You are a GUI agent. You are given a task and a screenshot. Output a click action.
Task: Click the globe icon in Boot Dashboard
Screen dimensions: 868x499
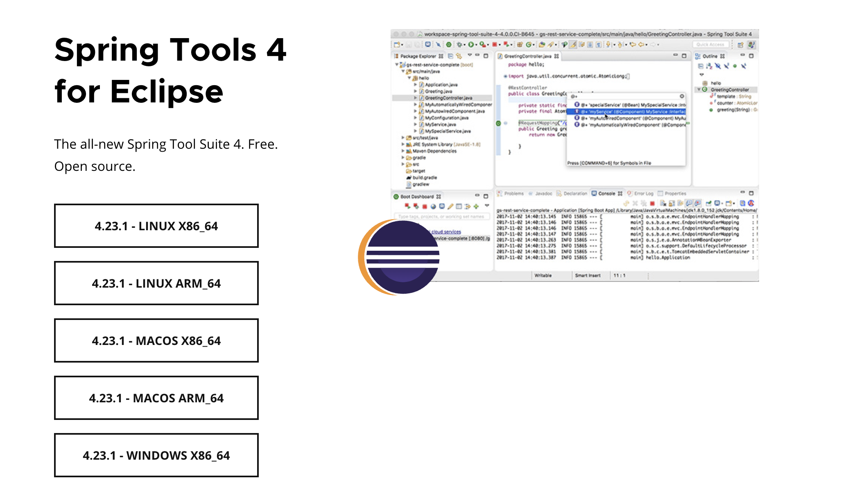pos(433,206)
